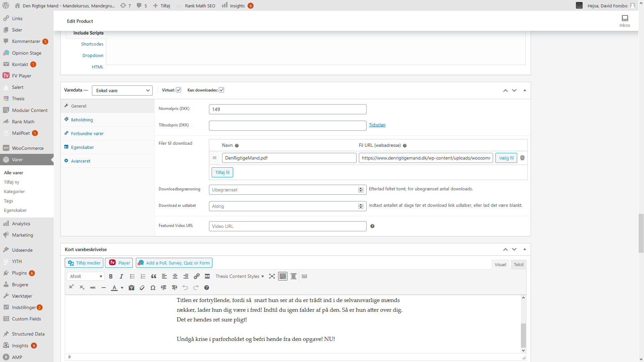Delete the DenRigtigeMand.pdf file row
Image resolution: width=644 pixels, height=362 pixels.
522,158
